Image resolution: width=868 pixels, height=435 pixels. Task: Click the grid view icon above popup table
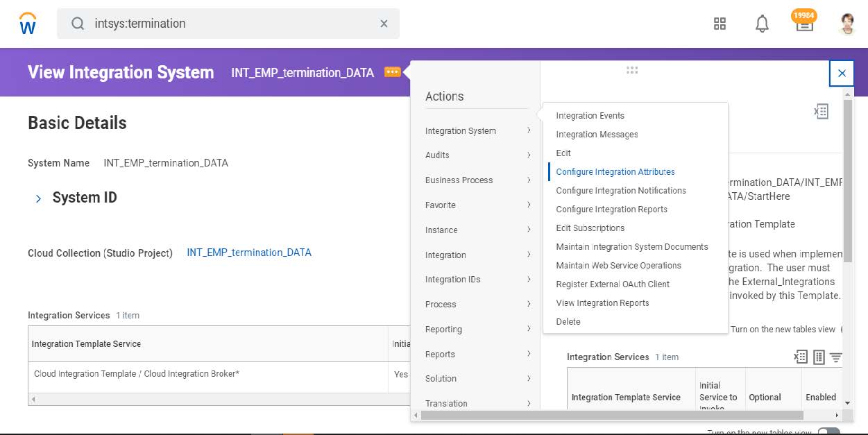819,357
